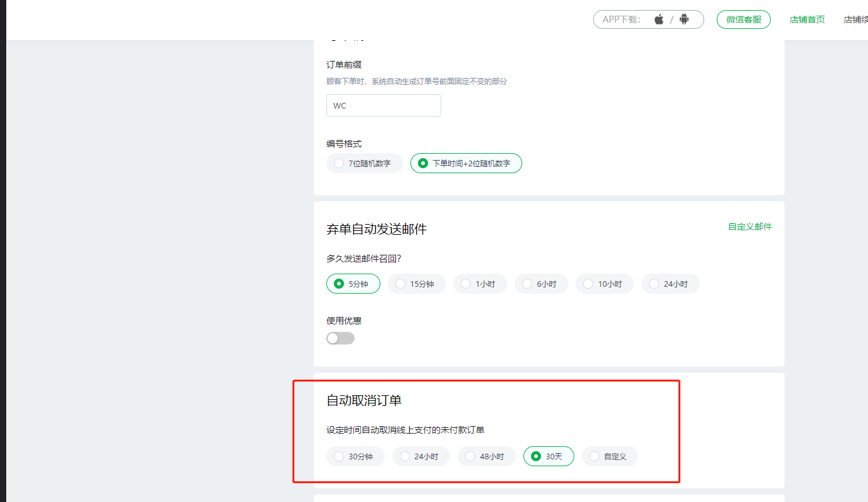Click the Apple iOS app download icon
The width and height of the screenshot is (868, 502).
[659, 19]
